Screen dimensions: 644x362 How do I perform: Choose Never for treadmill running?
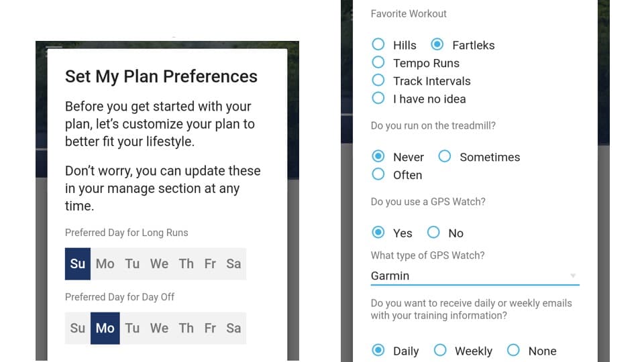[378, 156]
